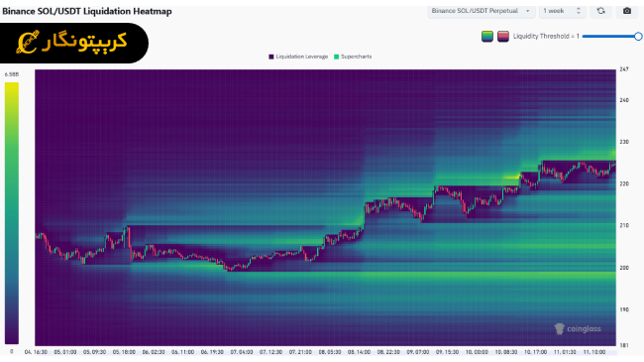Image resolution: width=644 pixels, height=362 pixels.
Task: Click the 07, 04:00 time axis label
Action: click(242, 352)
